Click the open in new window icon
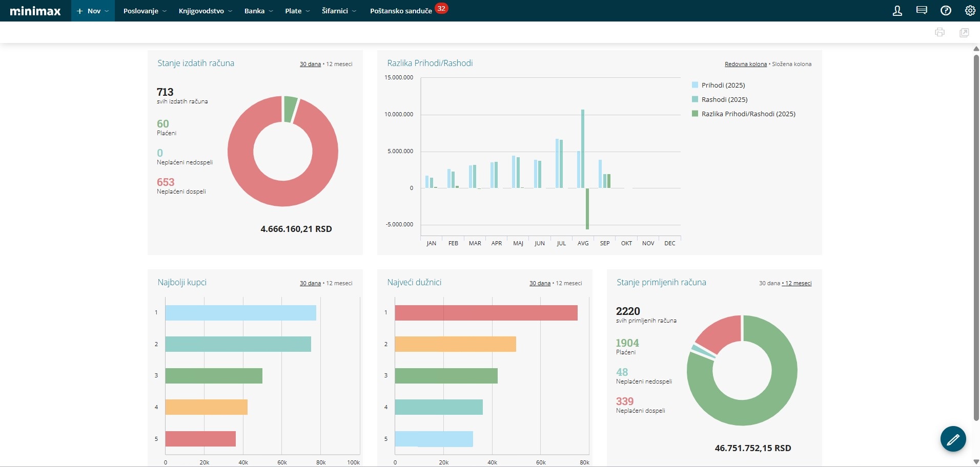Viewport: 980px width, 467px height. tap(964, 32)
